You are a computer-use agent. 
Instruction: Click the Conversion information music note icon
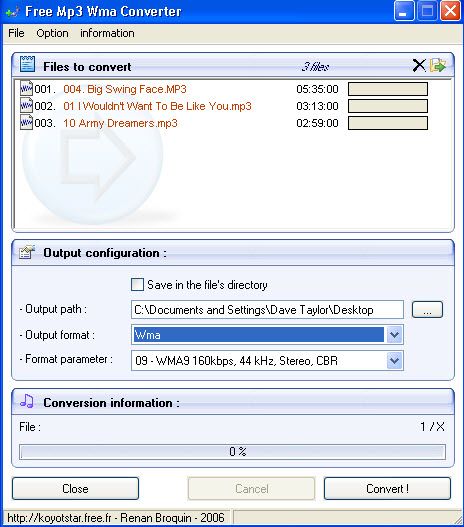[27, 401]
